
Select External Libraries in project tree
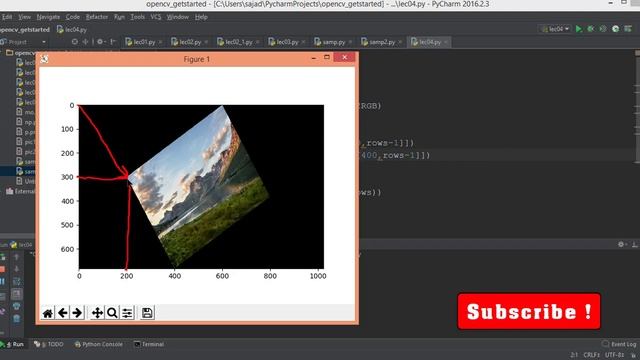(20, 191)
